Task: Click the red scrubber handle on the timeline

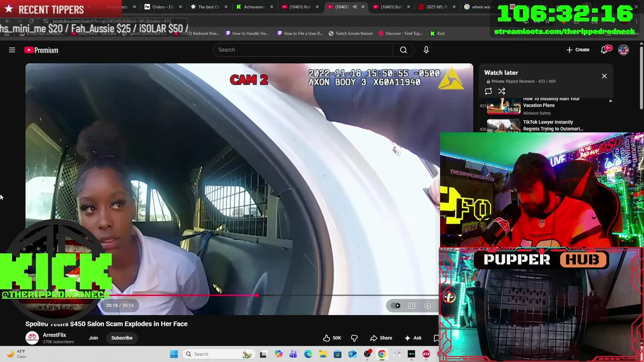Action: [258, 295]
